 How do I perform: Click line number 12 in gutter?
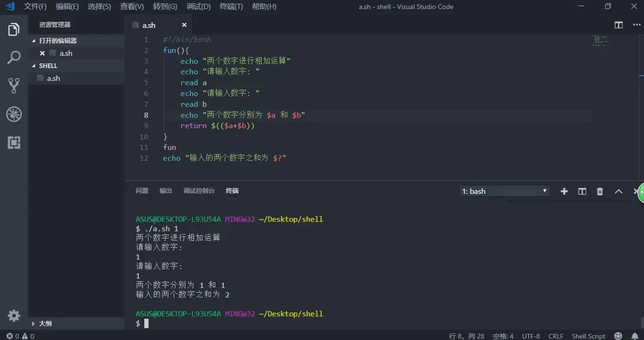coord(144,158)
